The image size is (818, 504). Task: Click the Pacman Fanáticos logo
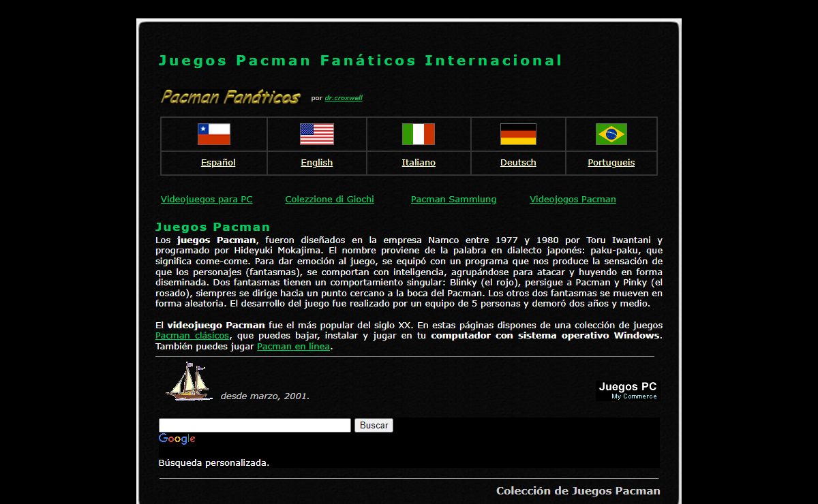230,97
